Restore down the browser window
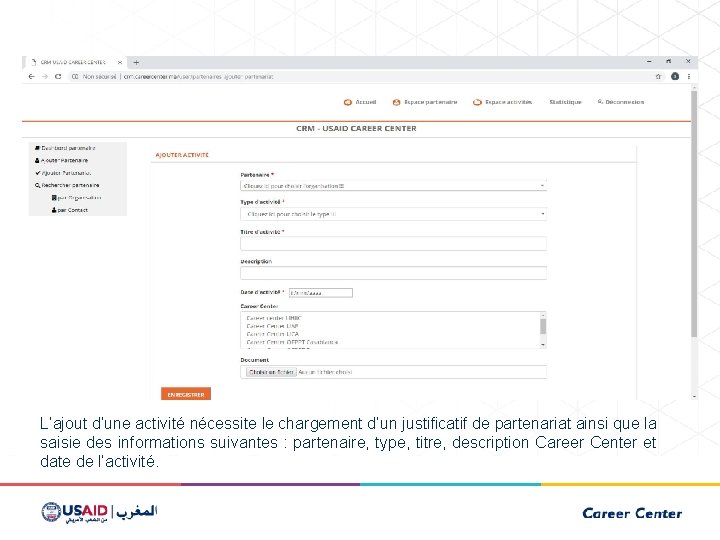Viewport: 720px width, 540px height. [669, 62]
